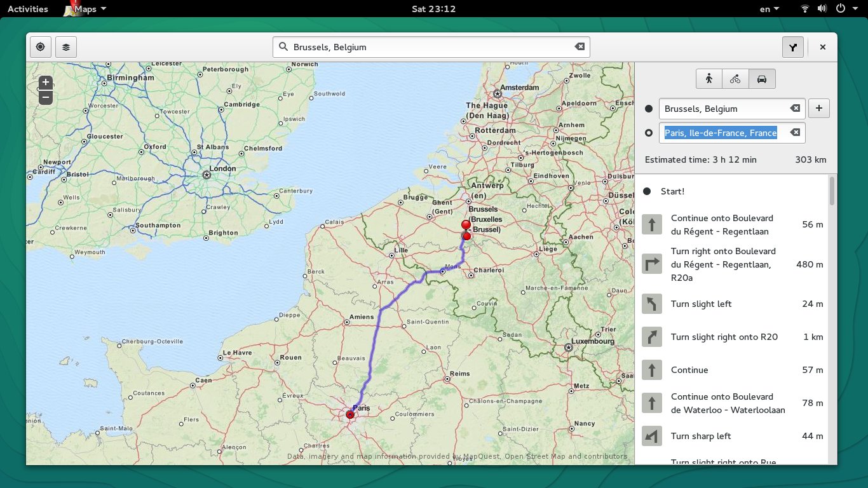Open the map layers menu
The width and height of the screenshot is (868, 488).
click(66, 47)
